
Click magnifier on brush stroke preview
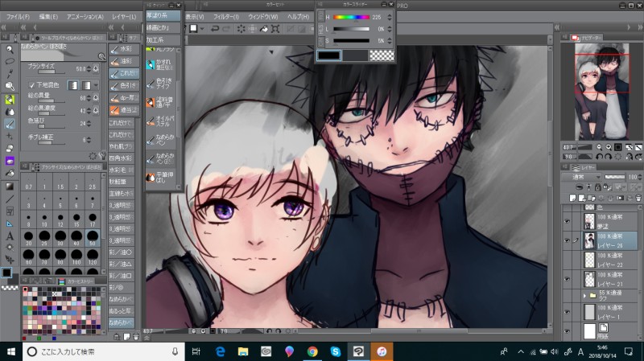[101, 56]
